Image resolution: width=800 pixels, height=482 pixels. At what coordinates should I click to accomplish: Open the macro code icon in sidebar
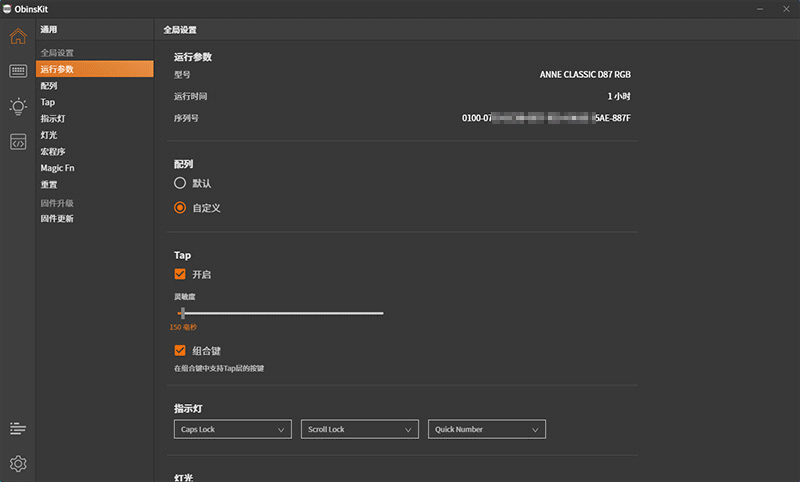coord(18,142)
